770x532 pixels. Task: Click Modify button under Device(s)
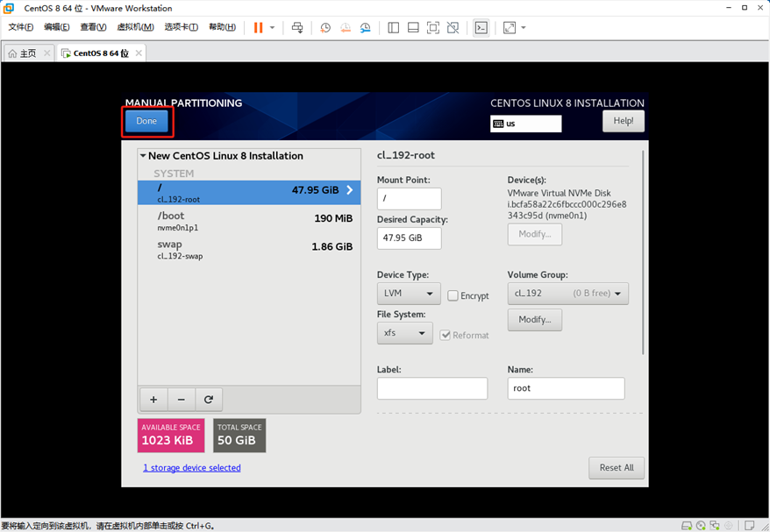tap(535, 234)
